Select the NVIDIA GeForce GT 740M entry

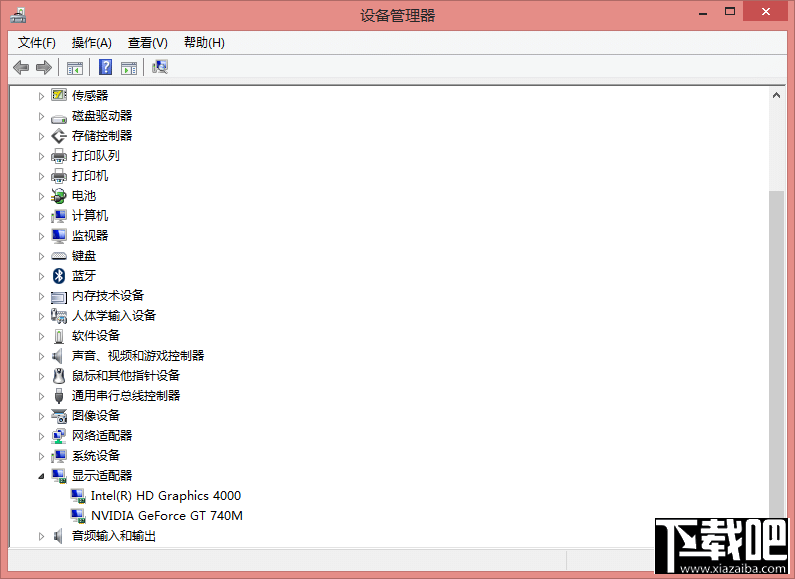pyautogui.click(x=166, y=516)
